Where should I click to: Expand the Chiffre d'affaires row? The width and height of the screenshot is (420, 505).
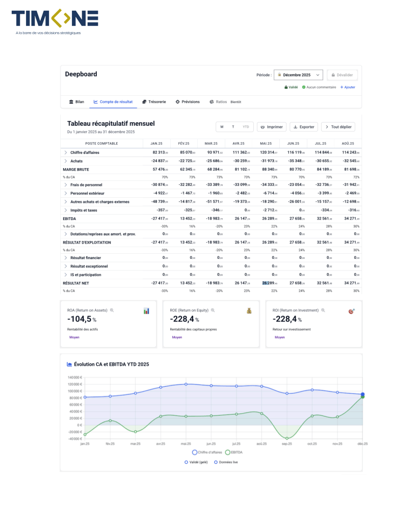65,152
